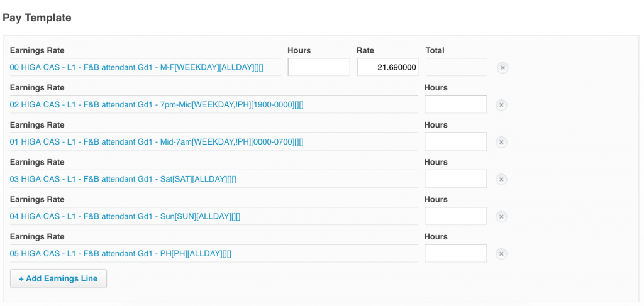Focus the Hours input for PH line
The image size is (644, 306).
[455, 253]
